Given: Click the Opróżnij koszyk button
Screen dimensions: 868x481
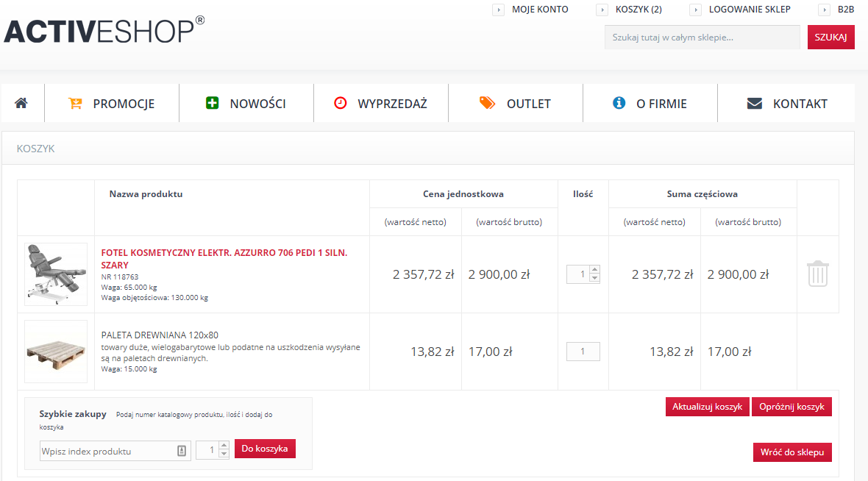Looking at the screenshot, I should coord(791,407).
